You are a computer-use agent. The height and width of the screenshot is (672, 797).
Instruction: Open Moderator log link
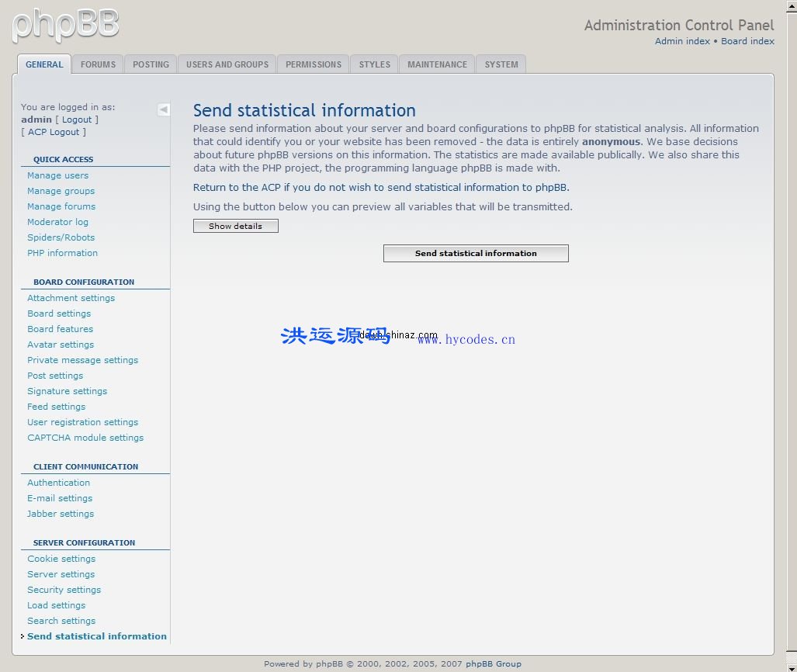(x=58, y=222)
